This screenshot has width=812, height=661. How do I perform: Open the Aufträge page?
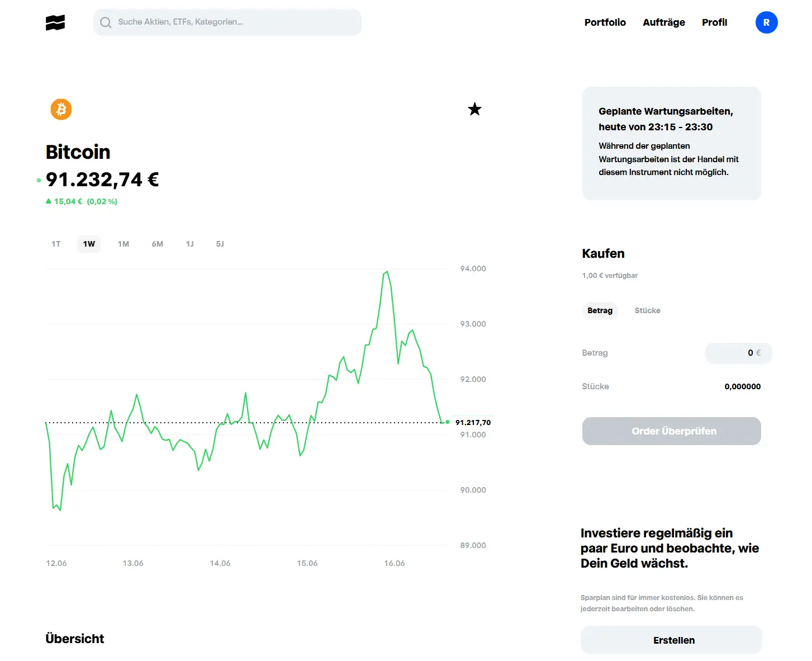click(x=663, y=22)
